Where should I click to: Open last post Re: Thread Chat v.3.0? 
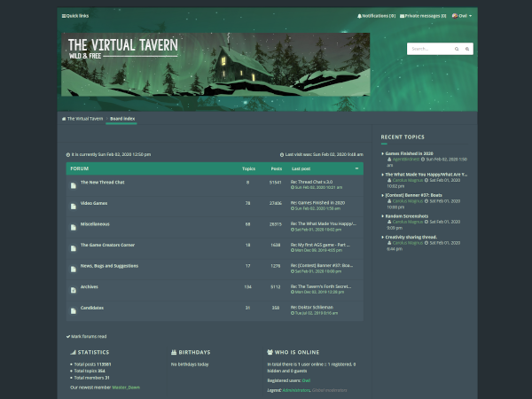click(x=311, y=182)
